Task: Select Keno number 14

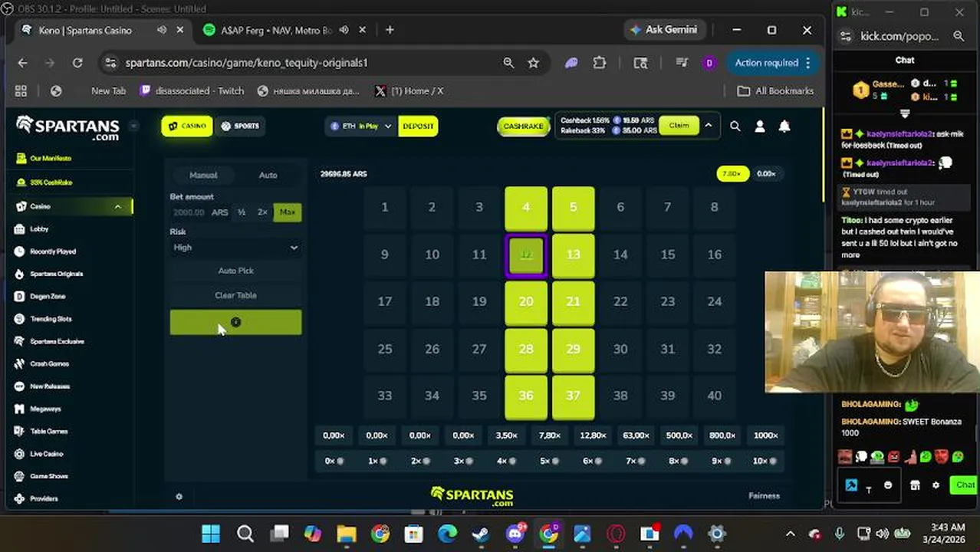Action: 620,255
